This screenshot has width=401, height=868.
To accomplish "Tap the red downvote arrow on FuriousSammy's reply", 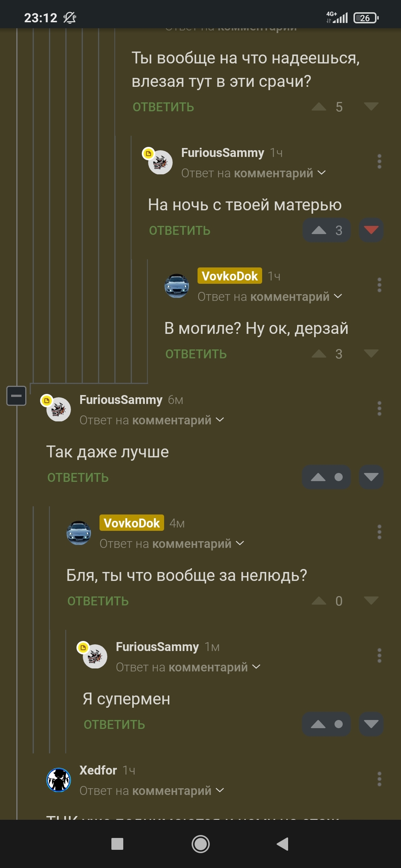I will click(371, 230).
